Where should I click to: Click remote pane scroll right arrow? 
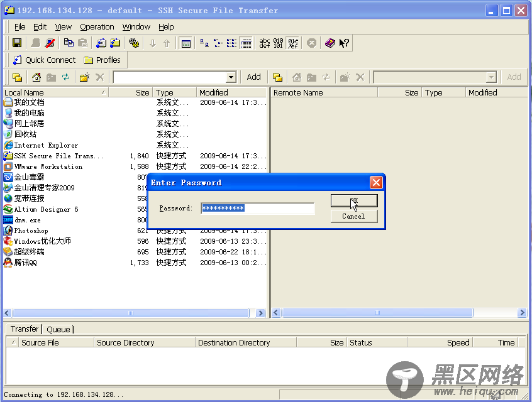click(522, 313)
